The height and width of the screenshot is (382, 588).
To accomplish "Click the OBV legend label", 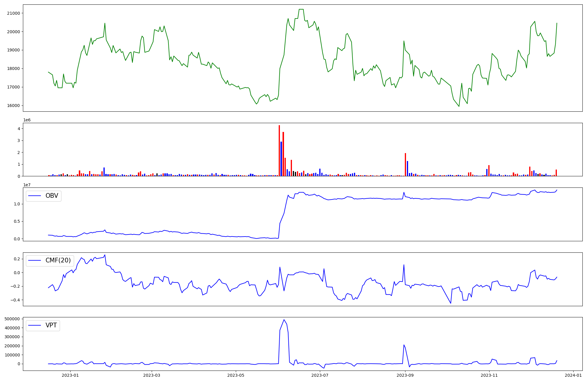I will tap(52, 196).
